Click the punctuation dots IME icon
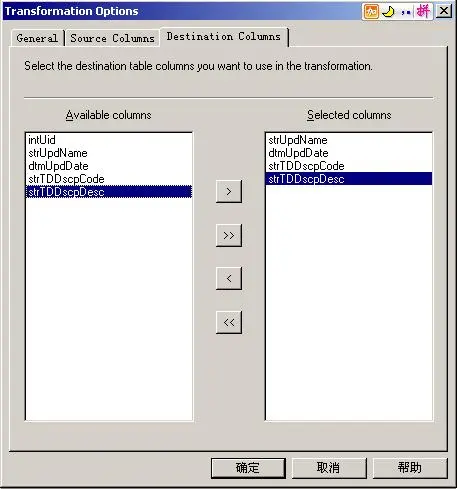 [405, 13]
